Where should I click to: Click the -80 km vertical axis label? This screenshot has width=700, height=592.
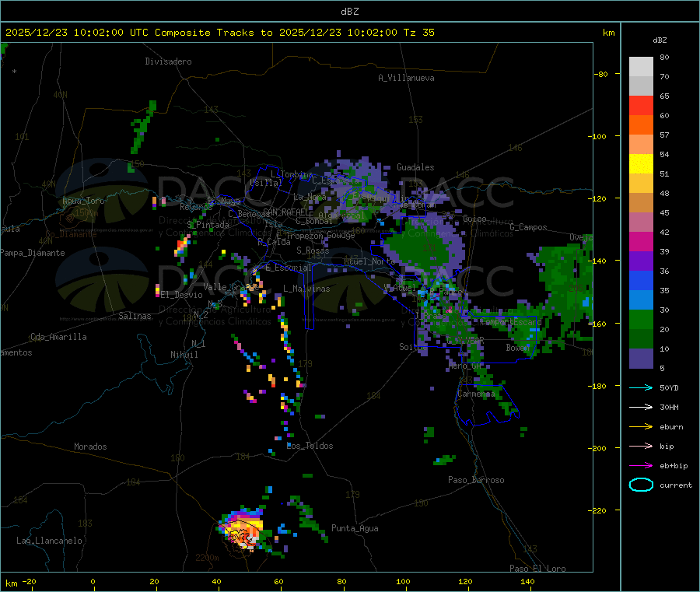click(x=600, y=74)
